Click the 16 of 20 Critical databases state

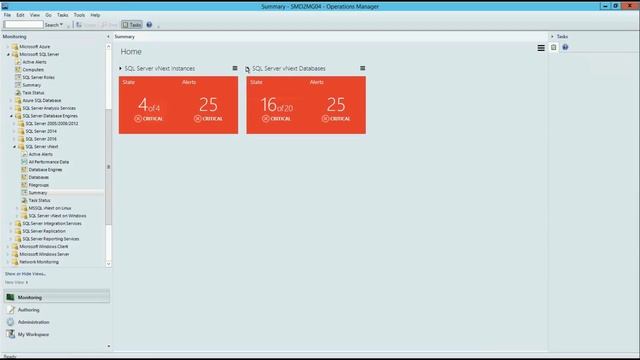point(277,109)
